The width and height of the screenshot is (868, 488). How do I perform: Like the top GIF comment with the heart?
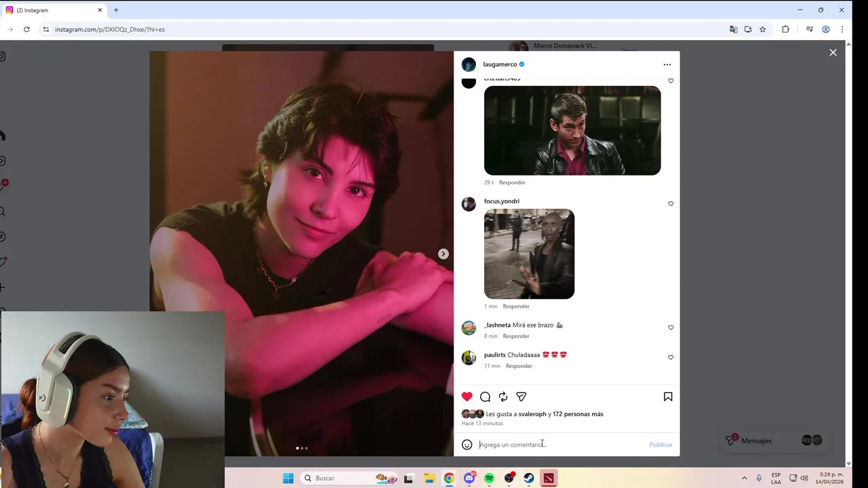[671, 81]
